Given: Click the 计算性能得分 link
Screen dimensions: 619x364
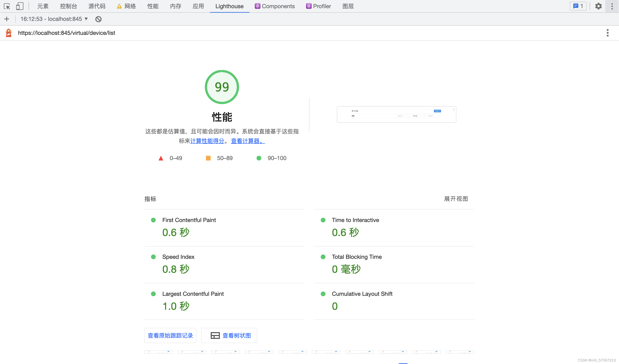Looking at the screenshot, I should click(207, 141).
